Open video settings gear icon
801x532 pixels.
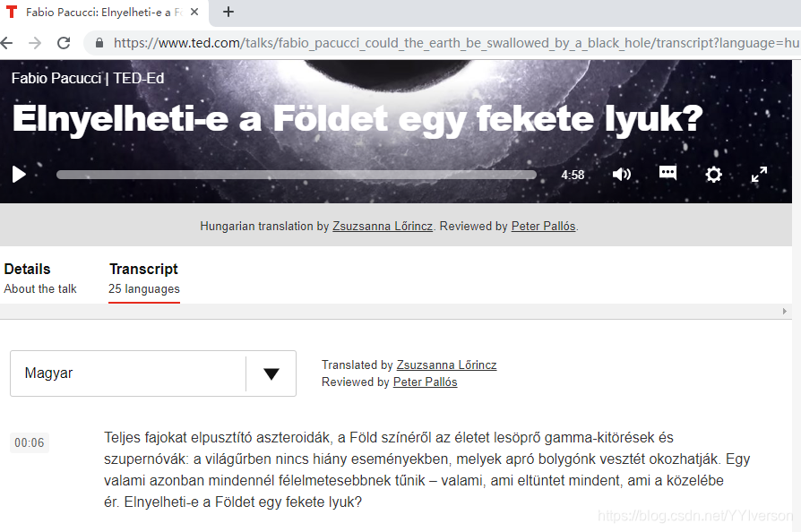(714, 175)
